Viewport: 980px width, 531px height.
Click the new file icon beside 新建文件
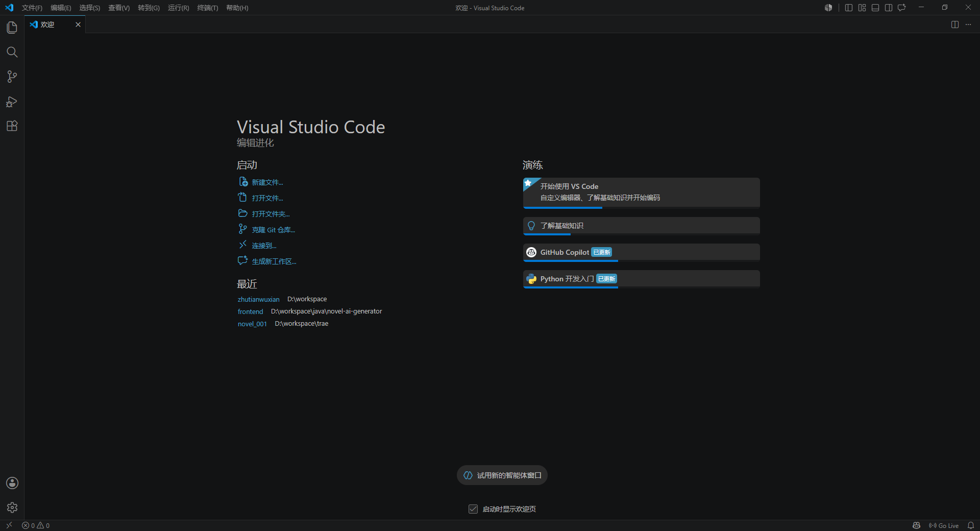243,182
